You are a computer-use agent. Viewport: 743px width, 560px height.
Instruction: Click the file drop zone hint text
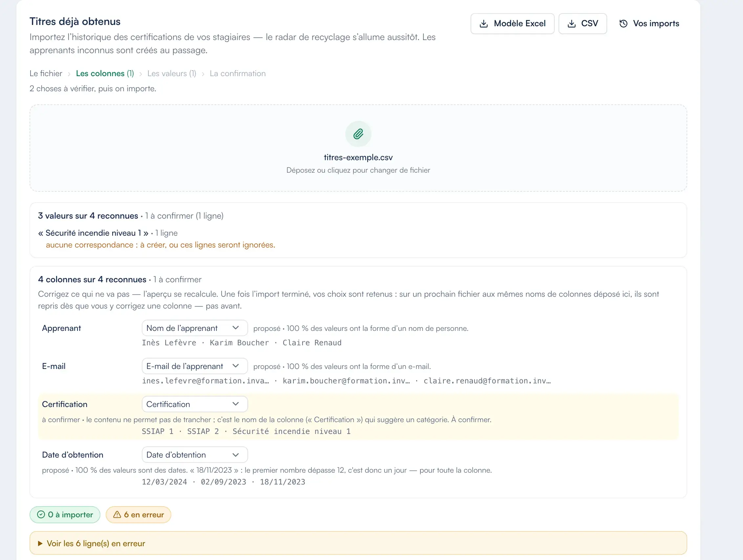tap(358, 170)
